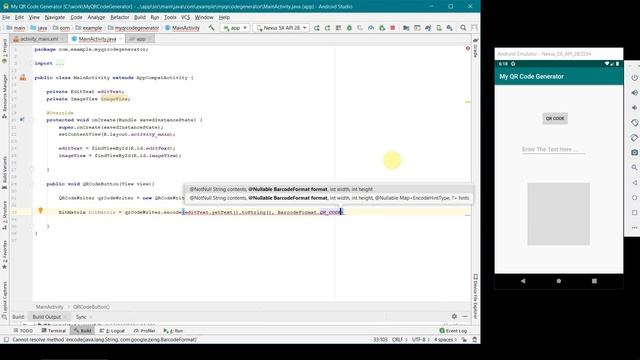640x360 pixels.
Task: Open the Refactor menu
Action: point(120,17)
